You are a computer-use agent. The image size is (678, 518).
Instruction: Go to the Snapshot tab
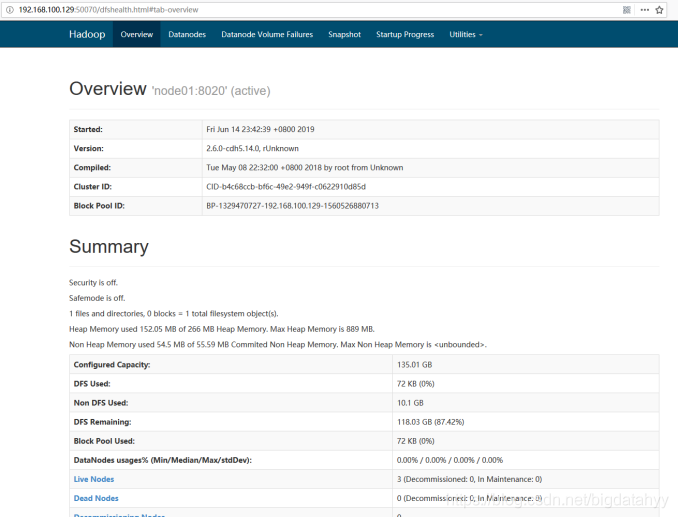[344, 34]
